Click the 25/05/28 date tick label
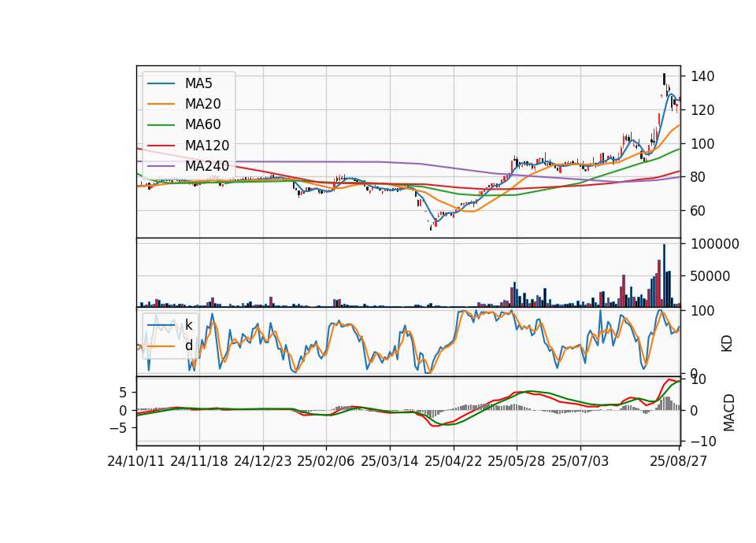756x543 pixels. click(x=517, y=461)
